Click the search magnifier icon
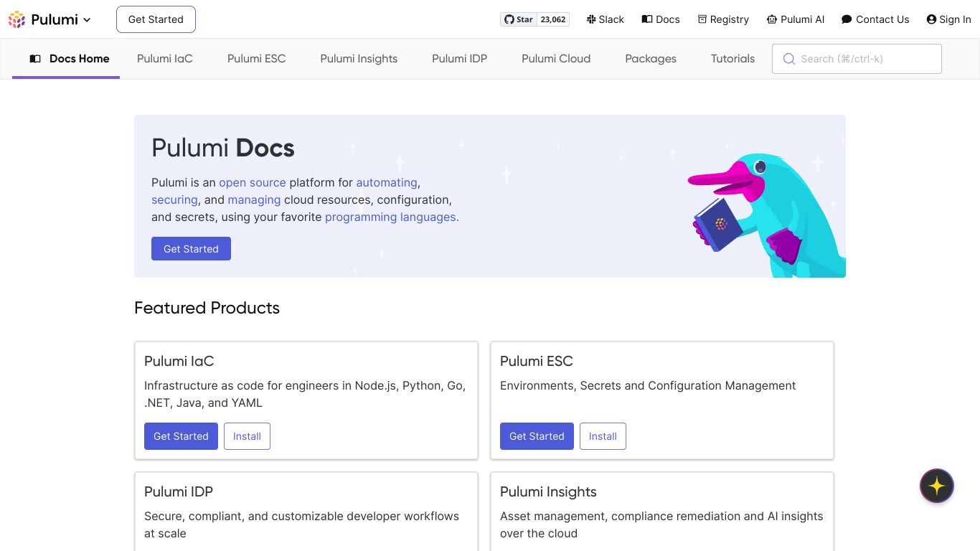This screenshot has height=551, width=980. [788, 59]
